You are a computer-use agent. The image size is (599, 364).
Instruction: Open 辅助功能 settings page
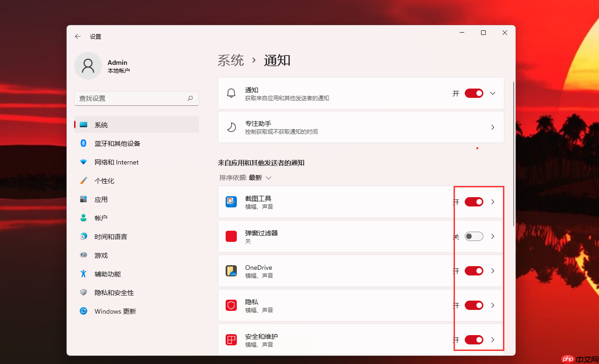(x=137, y=274)
